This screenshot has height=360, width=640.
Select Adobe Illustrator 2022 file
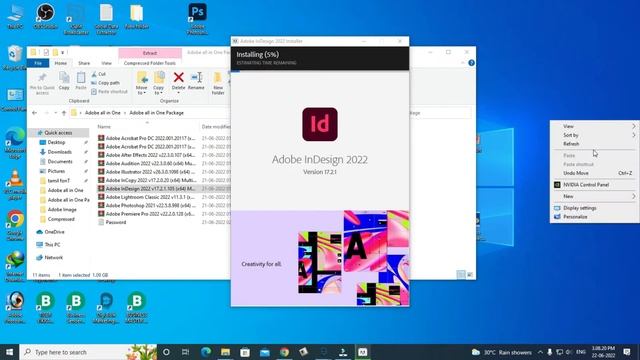(x=147, y=172)
